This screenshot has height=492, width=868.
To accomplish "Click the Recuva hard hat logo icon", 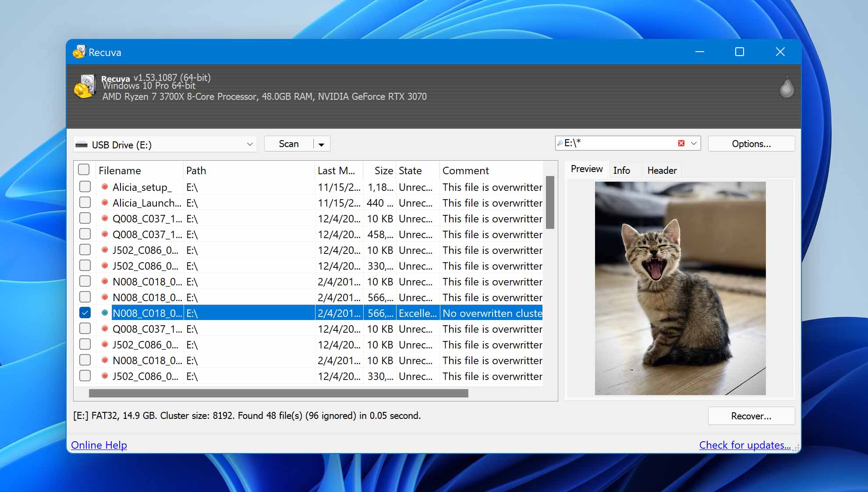I will click(85, 86).
